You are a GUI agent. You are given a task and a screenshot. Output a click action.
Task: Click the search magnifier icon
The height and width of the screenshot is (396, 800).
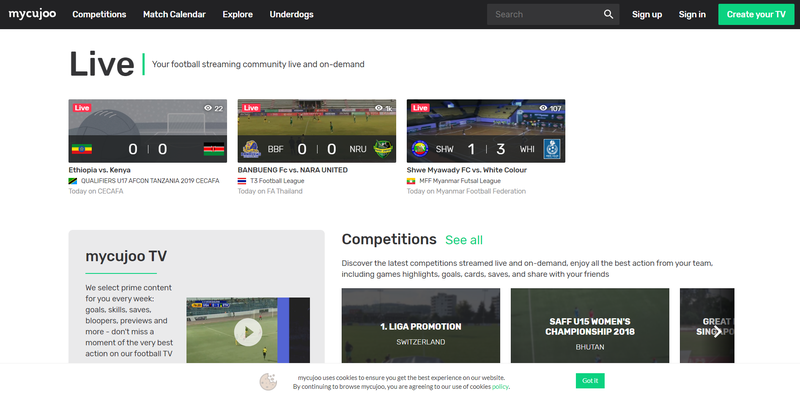(x=608, y=14)
